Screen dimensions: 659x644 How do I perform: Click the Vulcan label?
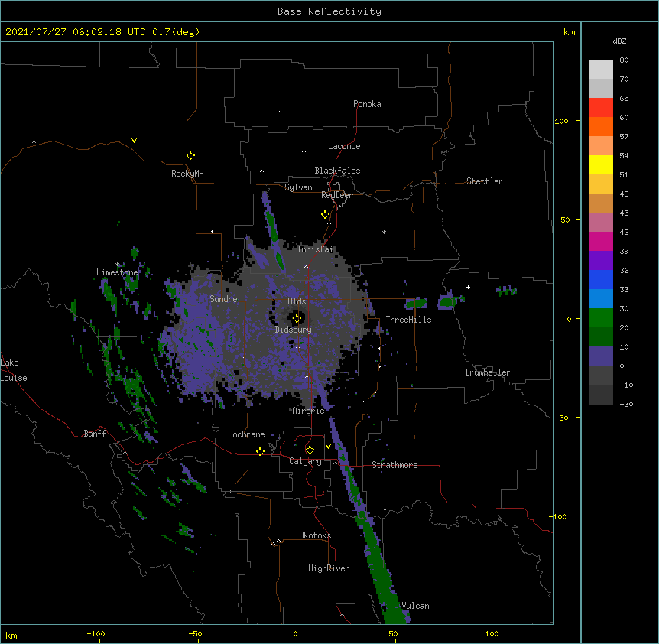pos(415,606)
